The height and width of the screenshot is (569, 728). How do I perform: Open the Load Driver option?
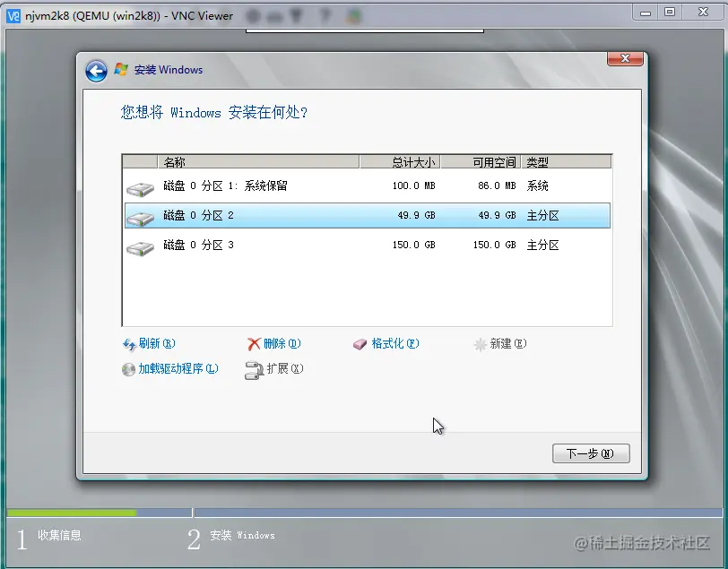click(170, 370)
